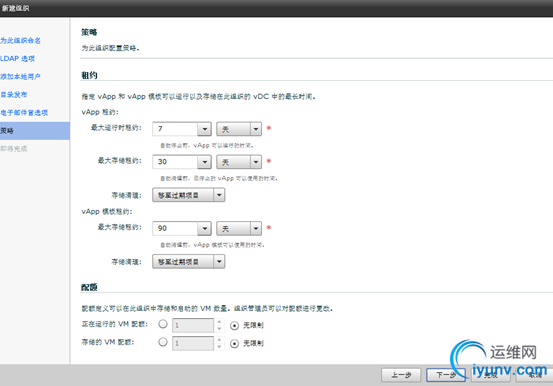Click the 上一步 back button
This screenshot has width=553, height=386.
coord(401,375)
